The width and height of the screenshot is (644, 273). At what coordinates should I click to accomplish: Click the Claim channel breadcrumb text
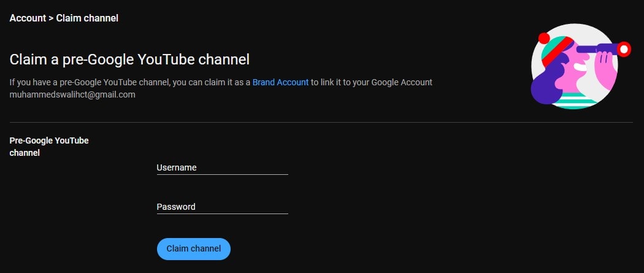(x=87, y=18)
